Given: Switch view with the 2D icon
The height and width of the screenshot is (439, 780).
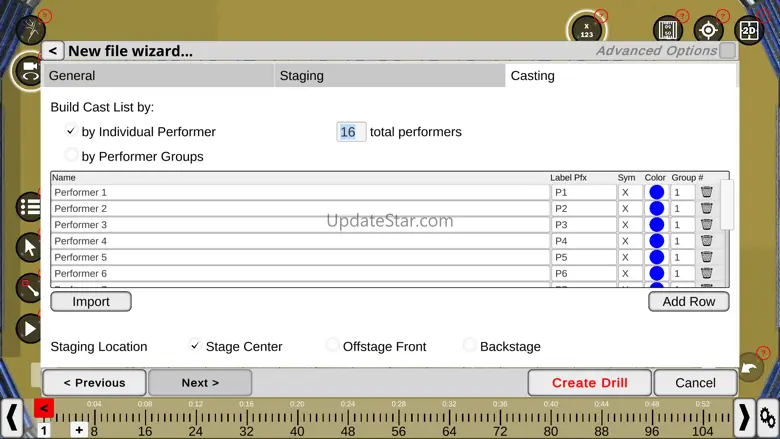Looking at the screenshot, I should [x=749, y=30].
